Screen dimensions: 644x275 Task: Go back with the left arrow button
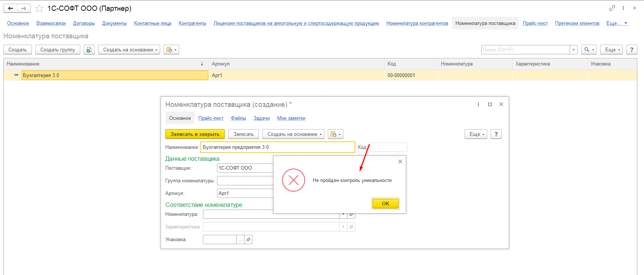click(10, 8)
